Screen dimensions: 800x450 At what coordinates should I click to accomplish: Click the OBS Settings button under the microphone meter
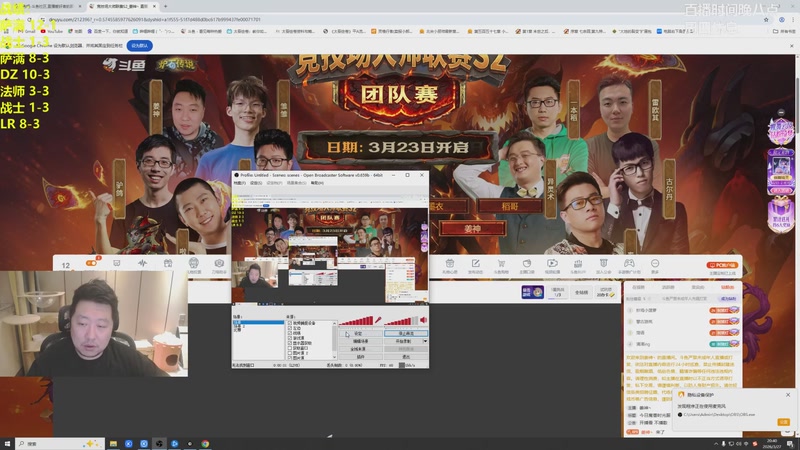(x=360, y=333)
